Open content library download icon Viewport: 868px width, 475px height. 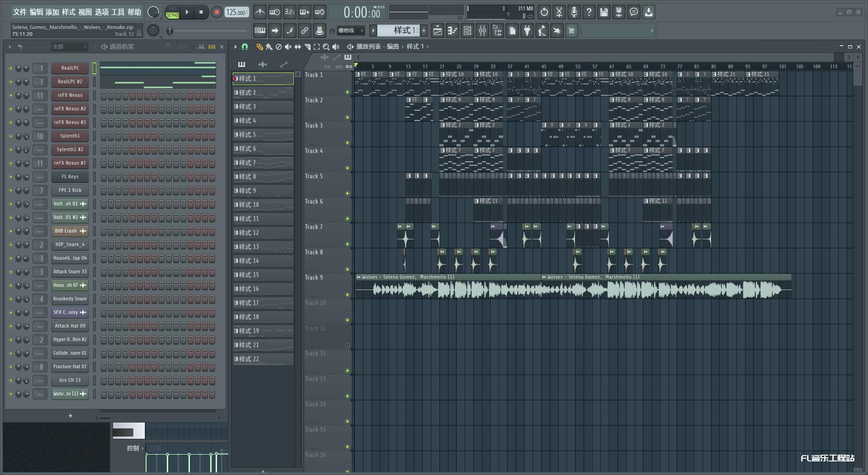click(x=649, y=12)
